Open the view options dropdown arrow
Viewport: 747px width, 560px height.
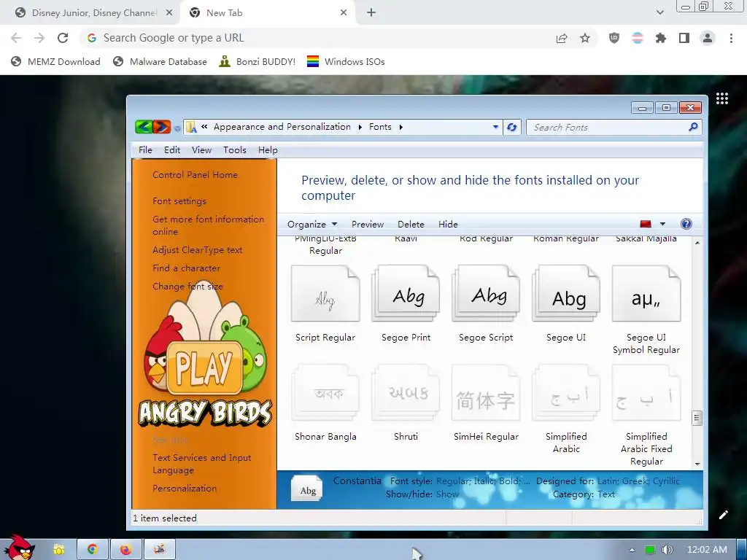click(x=662, y=224)
